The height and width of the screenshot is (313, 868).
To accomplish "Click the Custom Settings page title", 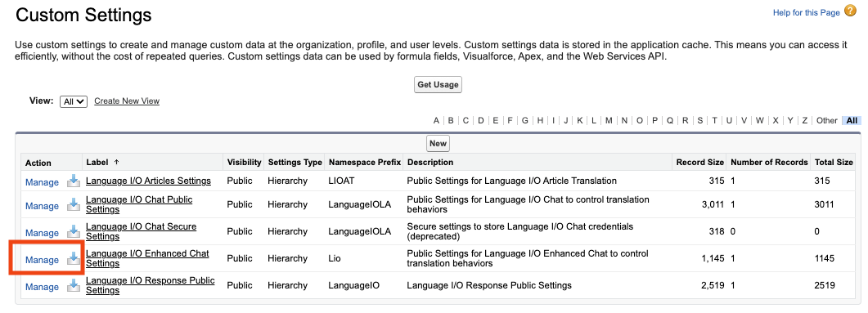I will [83, 15].
